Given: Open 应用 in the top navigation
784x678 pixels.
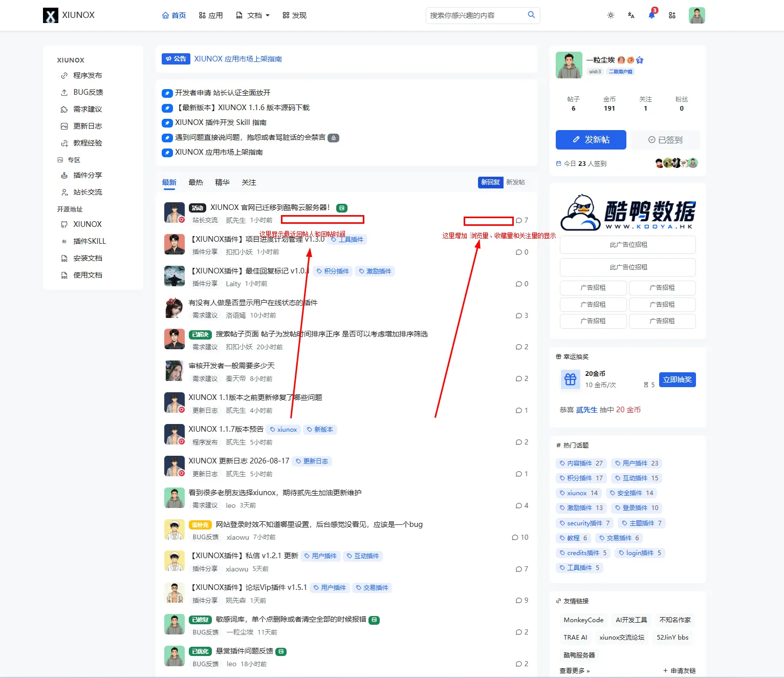Looking at the screenshot, I should [x=211, y=15].
